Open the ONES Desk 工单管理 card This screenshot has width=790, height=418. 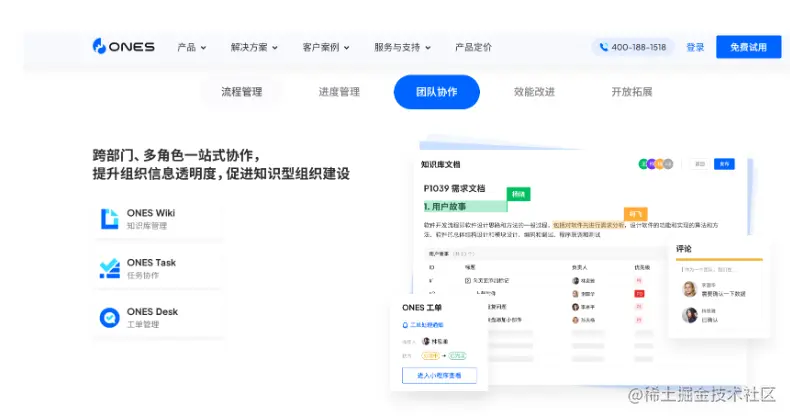[x=158, y=318]
